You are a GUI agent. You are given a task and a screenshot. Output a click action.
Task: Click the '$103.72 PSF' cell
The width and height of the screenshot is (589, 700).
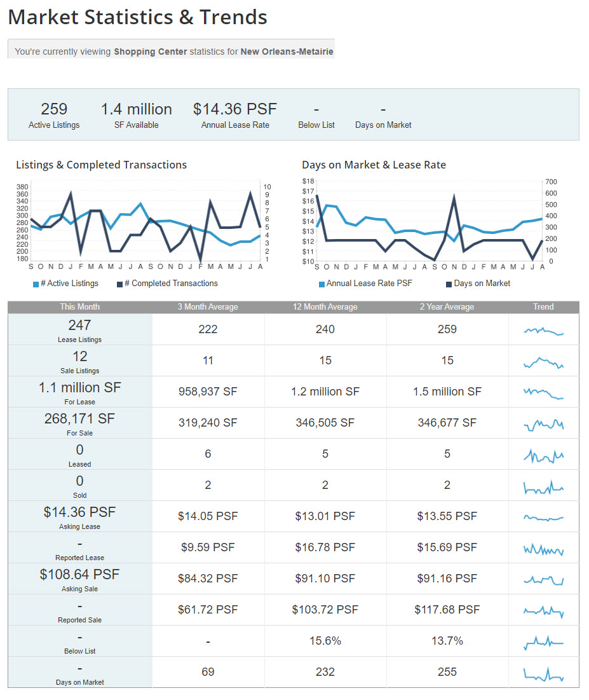[x=325, y=610]
